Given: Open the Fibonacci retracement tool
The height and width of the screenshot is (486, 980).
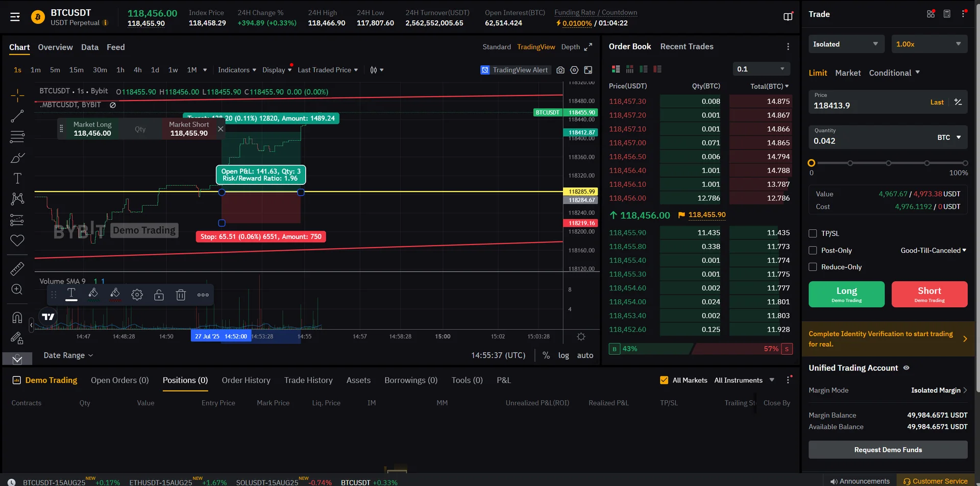Looking at the screenshot, I should tap(17, 137).
